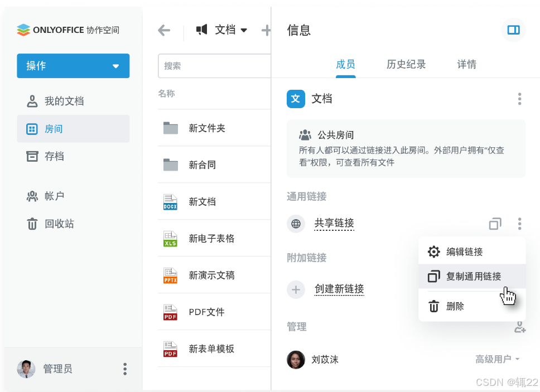Click the 我的文档 person icon
Screen dimensions: 540x392
(32, 101)
